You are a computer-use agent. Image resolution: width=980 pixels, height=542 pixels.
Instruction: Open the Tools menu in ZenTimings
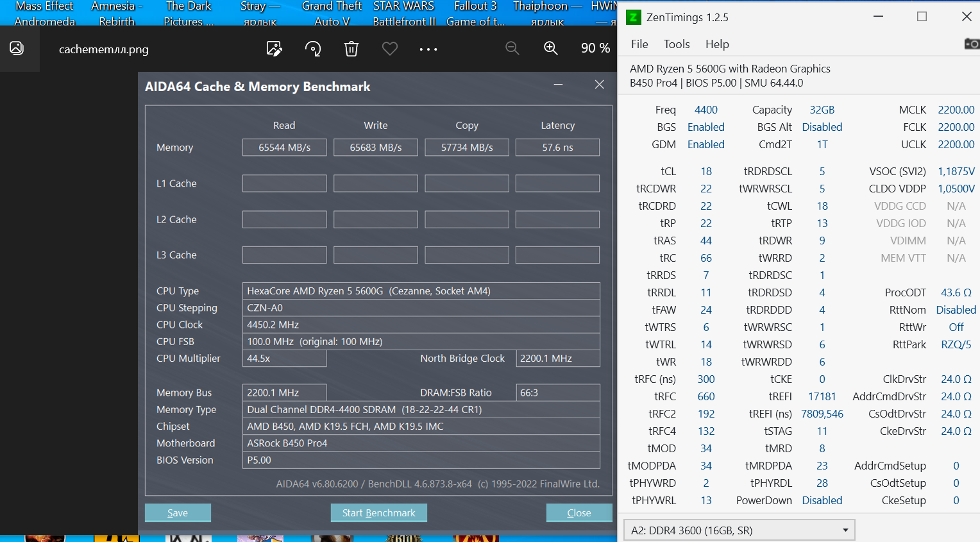677,44
